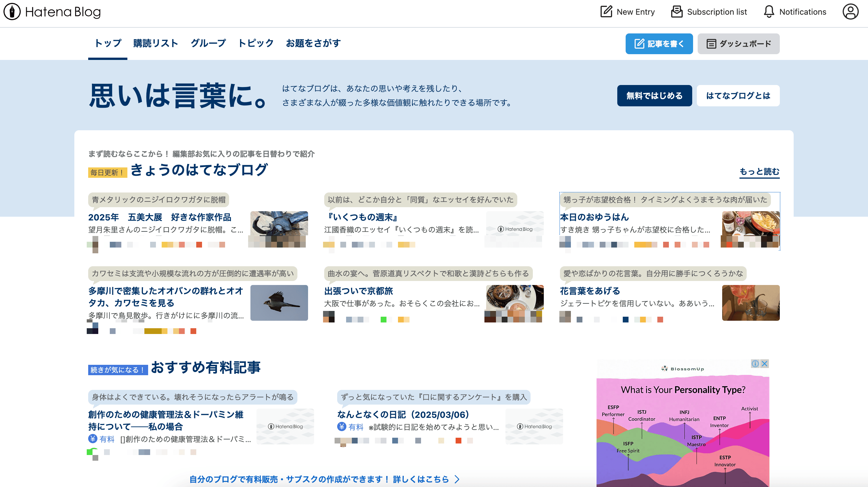Open the Subscription list inbox icon
868x487 pixels.
(677, 12)
